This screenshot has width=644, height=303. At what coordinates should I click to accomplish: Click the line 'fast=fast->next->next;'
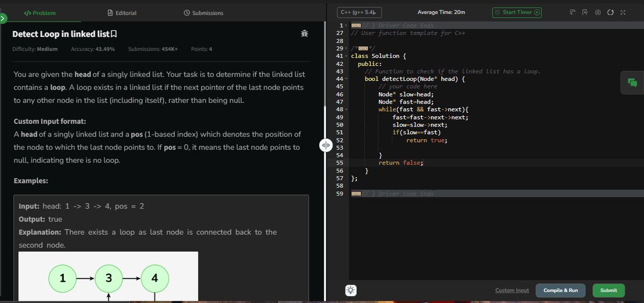point(430,117)
